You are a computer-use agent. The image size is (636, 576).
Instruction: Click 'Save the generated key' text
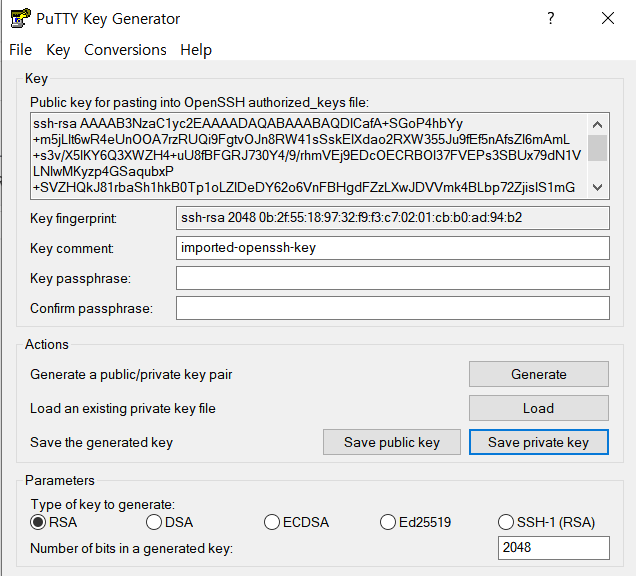pyautogui.click(x=101, y=442)
